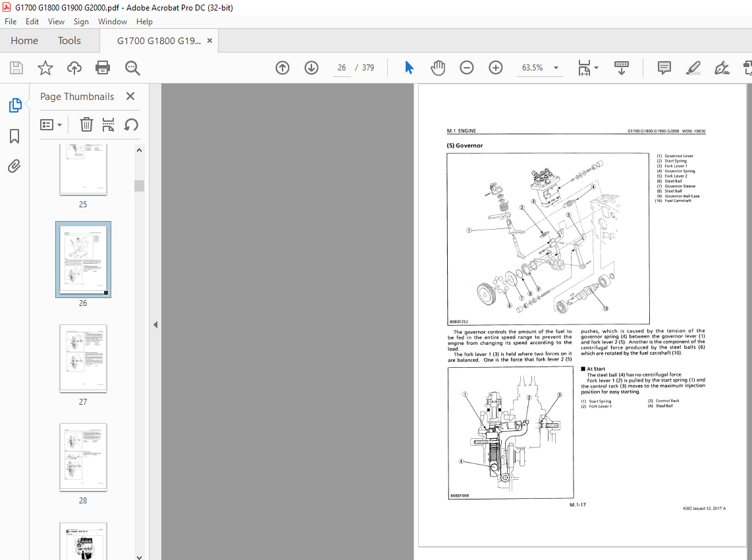This screenshot has height=560, width=752.
Task: Click the scrolling mode keyboard icon
Action: coord(622,68)
